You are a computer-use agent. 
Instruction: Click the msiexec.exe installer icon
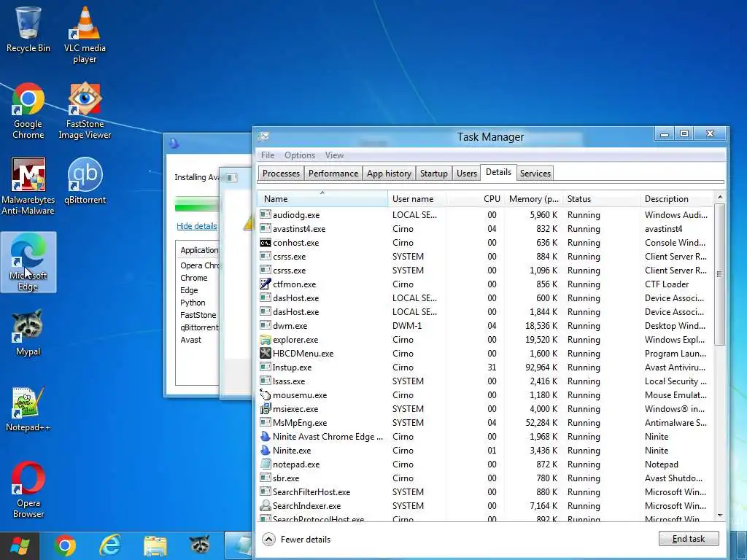point(266,408)
